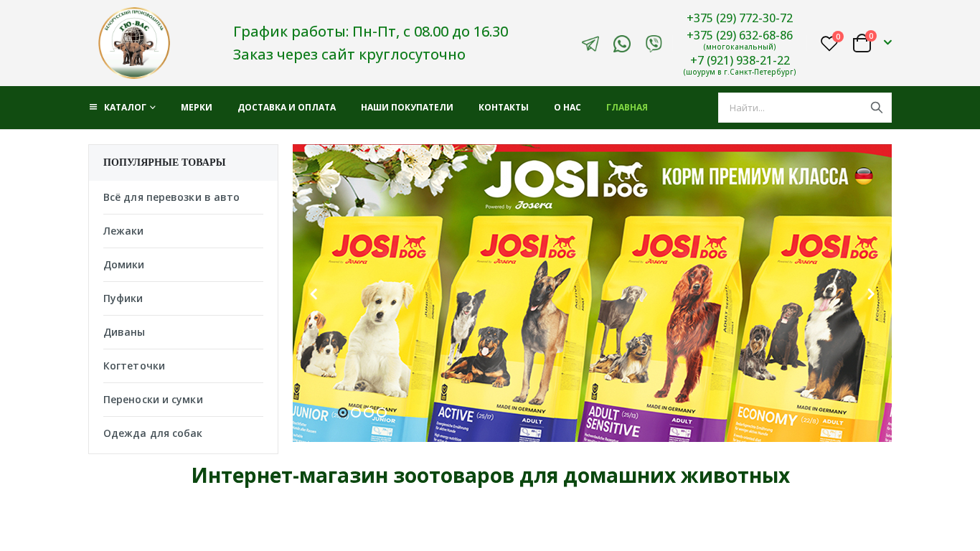Screen dimensions: 980x551
Task: Click the Интернет-магазин зоотоваров heading
Action: tap(491, 476)
